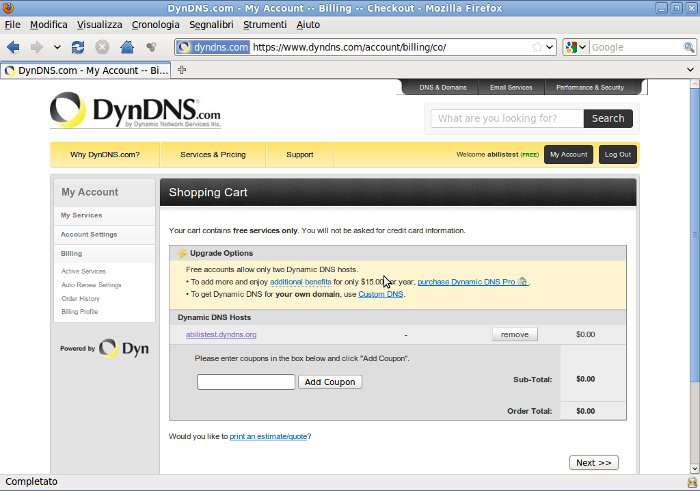The image size is (700, 491).
Task: Open a new tab with the plus icon
Action: tap(182, 70)
